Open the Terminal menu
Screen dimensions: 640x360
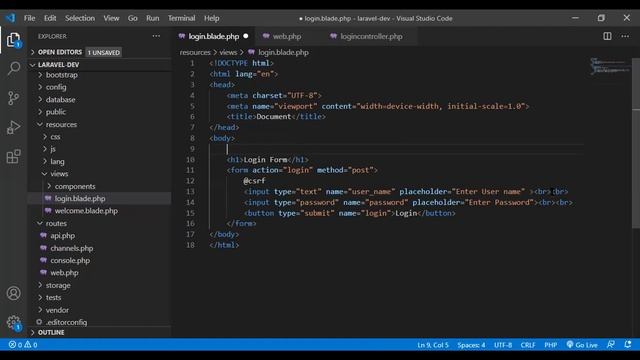coord(182,18)
